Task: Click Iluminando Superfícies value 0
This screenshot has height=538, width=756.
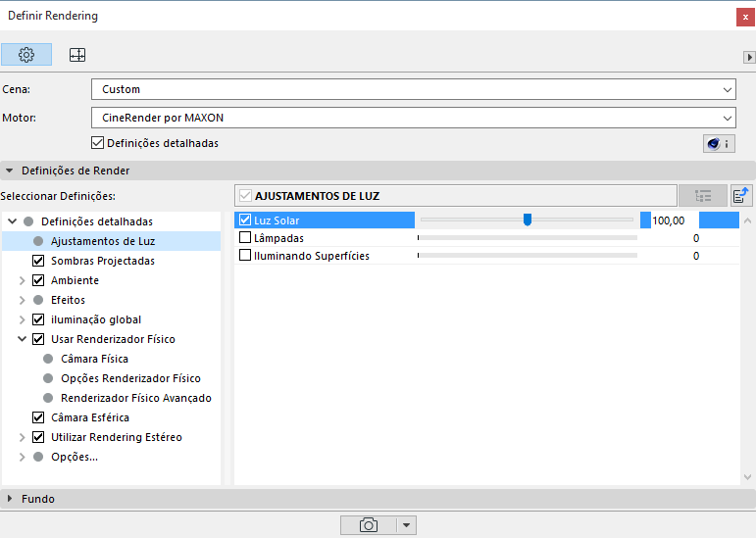Action: coord(696,256)
